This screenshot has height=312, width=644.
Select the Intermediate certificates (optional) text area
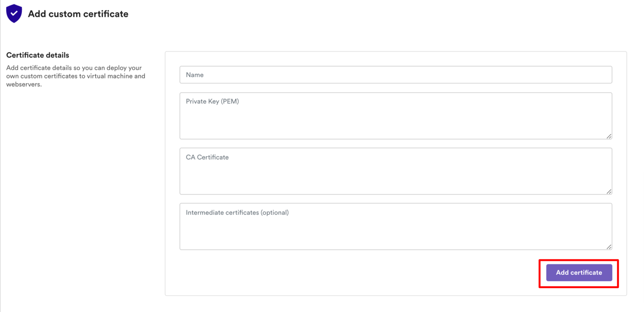click(x=395, y=227)
